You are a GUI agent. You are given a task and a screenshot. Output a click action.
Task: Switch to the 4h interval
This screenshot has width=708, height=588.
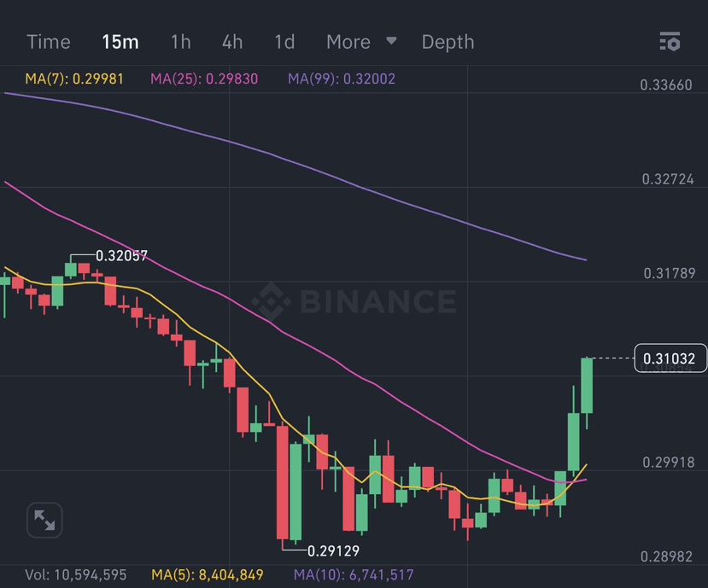point(232,42)
